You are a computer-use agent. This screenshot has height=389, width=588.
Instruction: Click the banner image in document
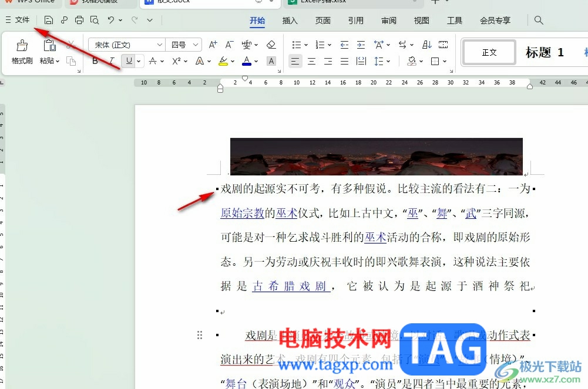[376, 157]
